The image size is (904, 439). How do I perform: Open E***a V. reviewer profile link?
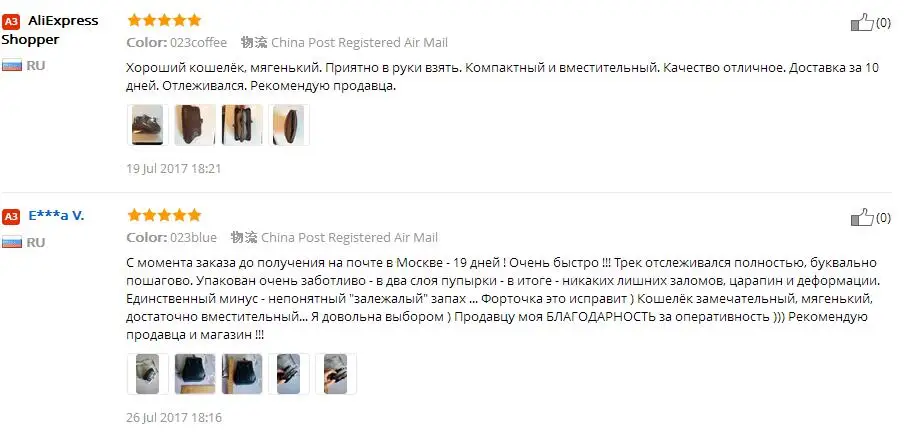click(56, 216)
